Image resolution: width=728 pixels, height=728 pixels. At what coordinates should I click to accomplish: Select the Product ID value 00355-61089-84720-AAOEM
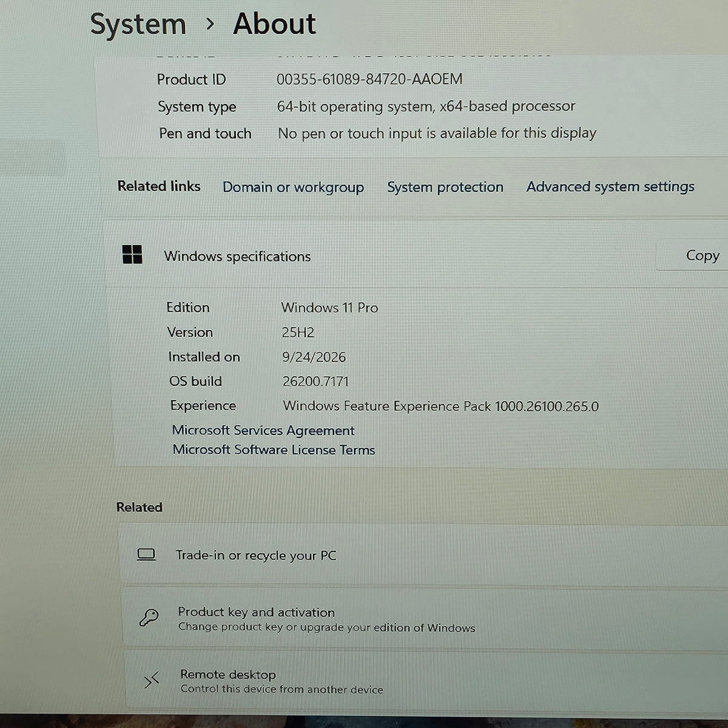coord(369,79)
